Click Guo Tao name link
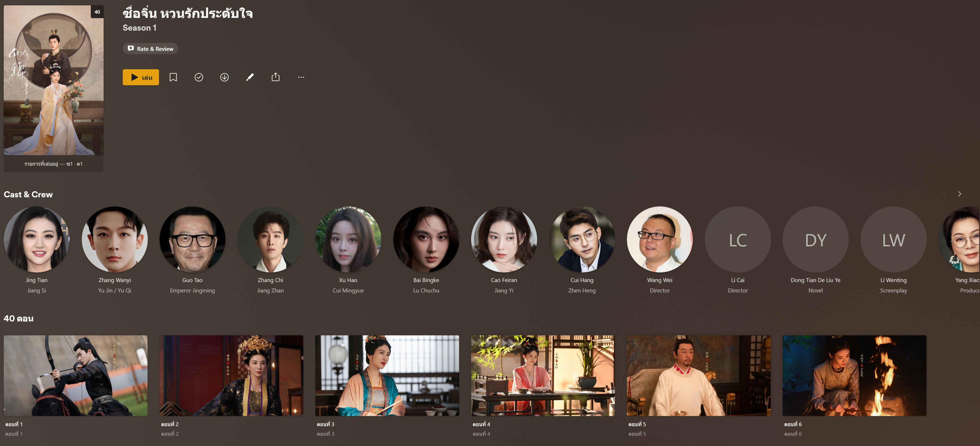The height and width of the screenshot is (446, 980). click(192, 280)
